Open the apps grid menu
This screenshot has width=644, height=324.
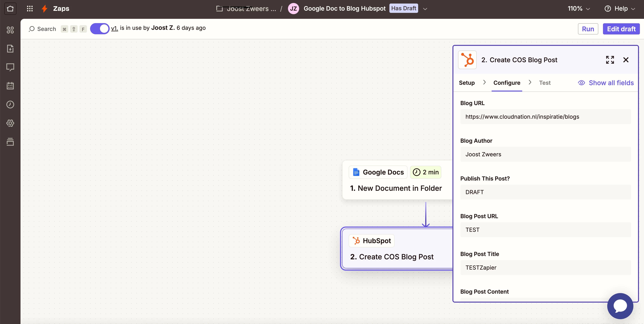(30, 9)
